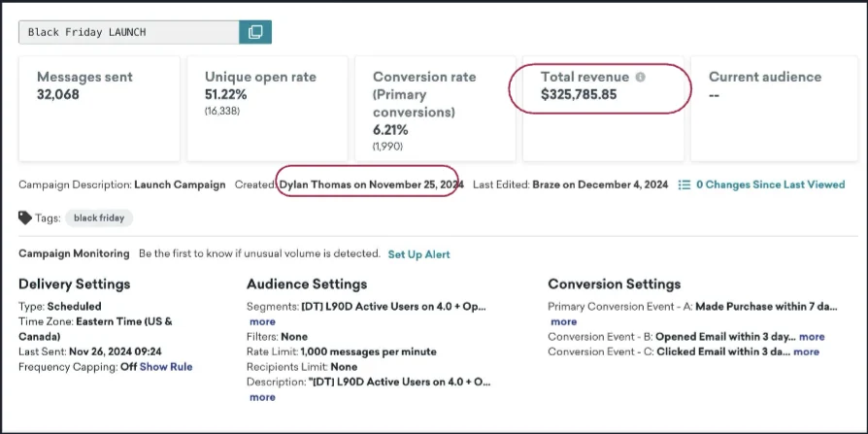
Task: Click the Conversion rate card
Action: [435, 109]
